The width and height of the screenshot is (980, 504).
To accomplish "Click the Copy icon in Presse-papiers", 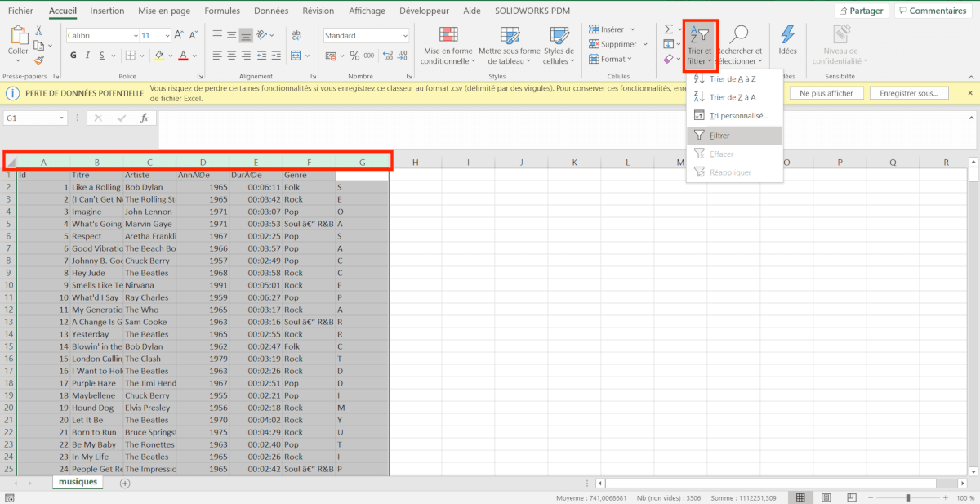I will (38, 45).
